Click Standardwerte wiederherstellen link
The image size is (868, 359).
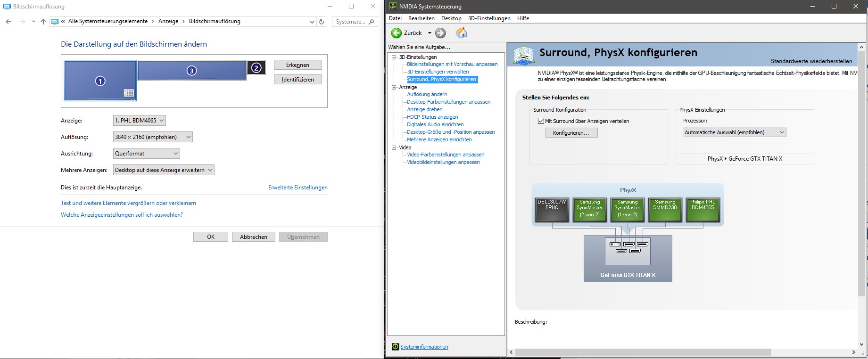click(x=811, y=61)
